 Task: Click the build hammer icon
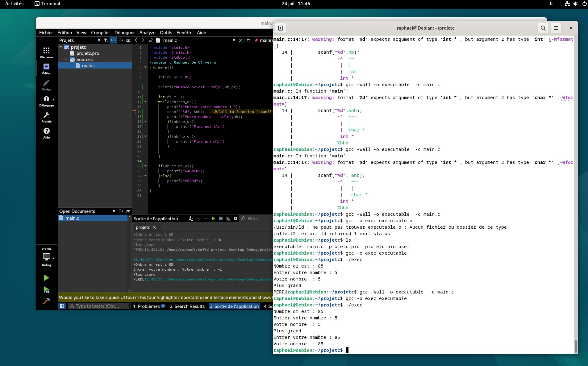click(x=46, y=301)
